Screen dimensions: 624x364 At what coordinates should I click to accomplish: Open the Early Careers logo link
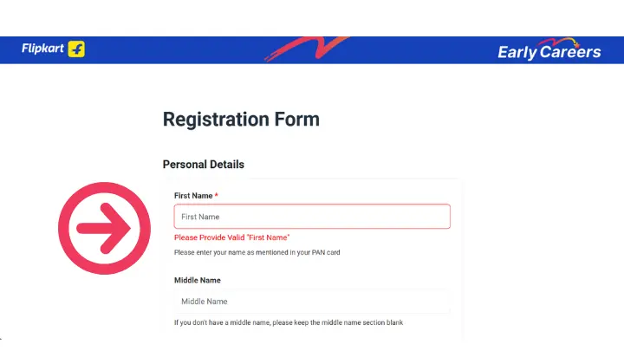(x=549, y=49)
